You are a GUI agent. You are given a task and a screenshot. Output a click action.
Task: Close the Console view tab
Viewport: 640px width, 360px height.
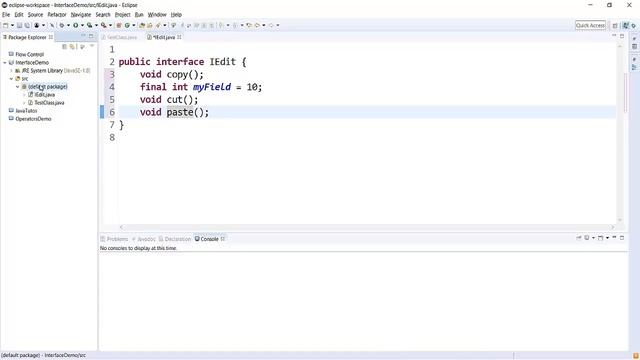(223, 239)
